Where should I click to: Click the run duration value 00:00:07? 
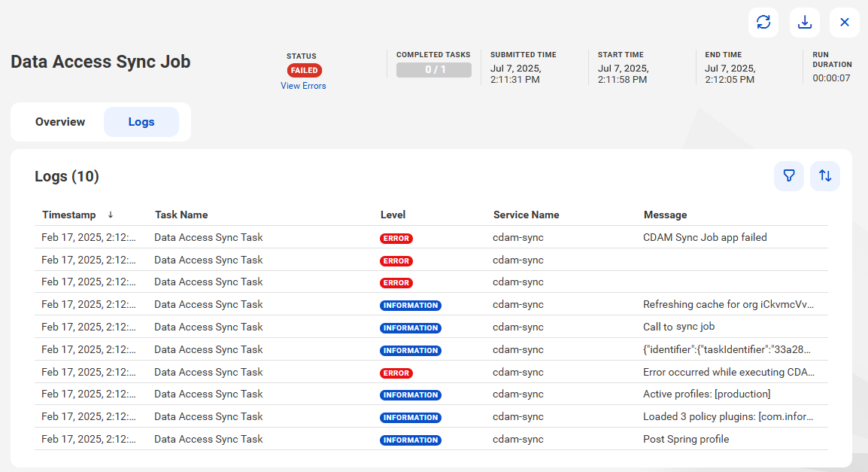tap(831, 78)
